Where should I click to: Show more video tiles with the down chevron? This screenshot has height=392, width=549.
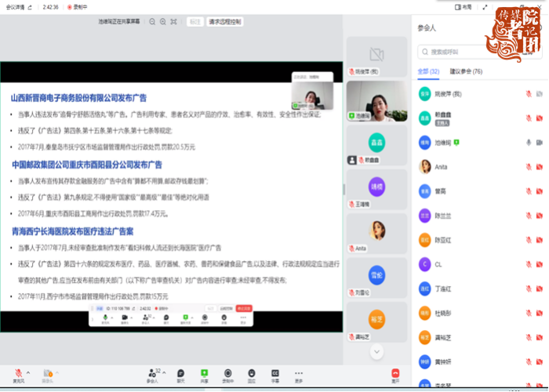(x=376, y=352)
